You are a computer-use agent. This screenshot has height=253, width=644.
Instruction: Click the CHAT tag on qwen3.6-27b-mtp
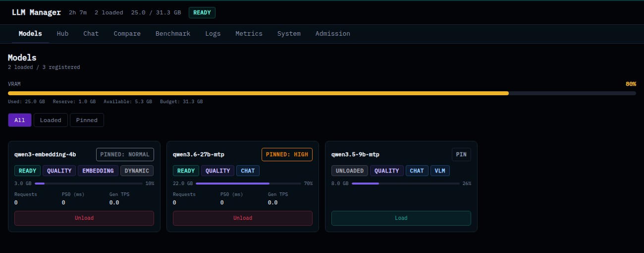(248, 171)
